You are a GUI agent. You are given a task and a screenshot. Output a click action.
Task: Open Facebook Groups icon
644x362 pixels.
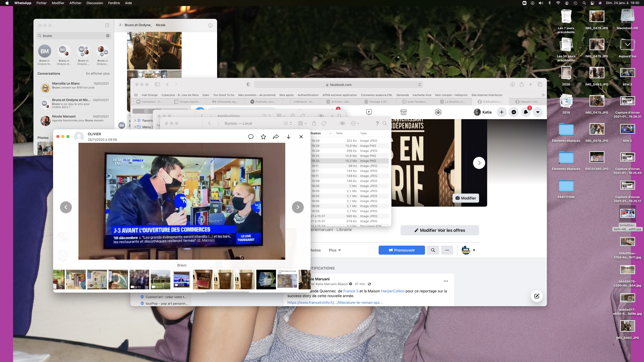[x=438, y=112]
